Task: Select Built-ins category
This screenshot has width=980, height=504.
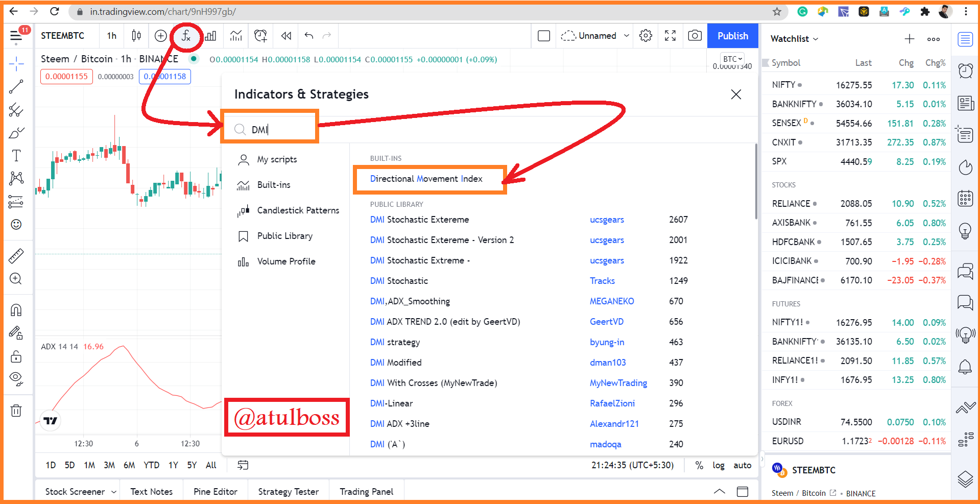Action: coord(285,185)
